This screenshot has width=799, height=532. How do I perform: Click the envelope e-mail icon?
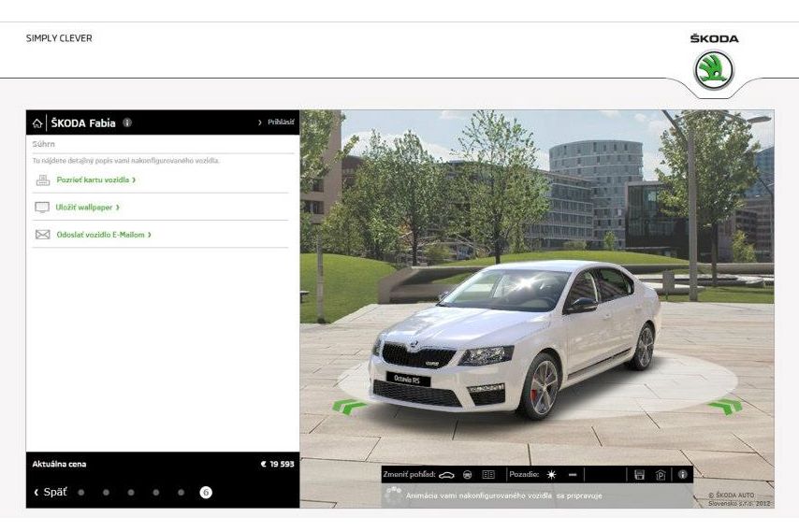point(42,235)
